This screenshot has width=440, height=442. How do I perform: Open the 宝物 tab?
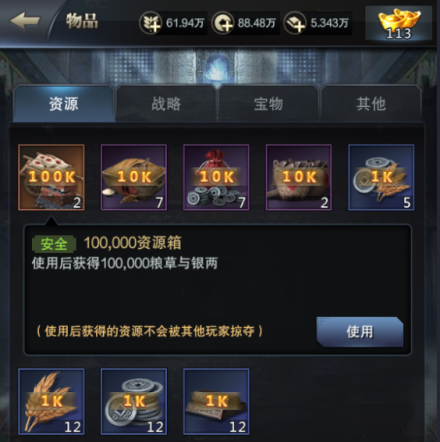[269, 104]
